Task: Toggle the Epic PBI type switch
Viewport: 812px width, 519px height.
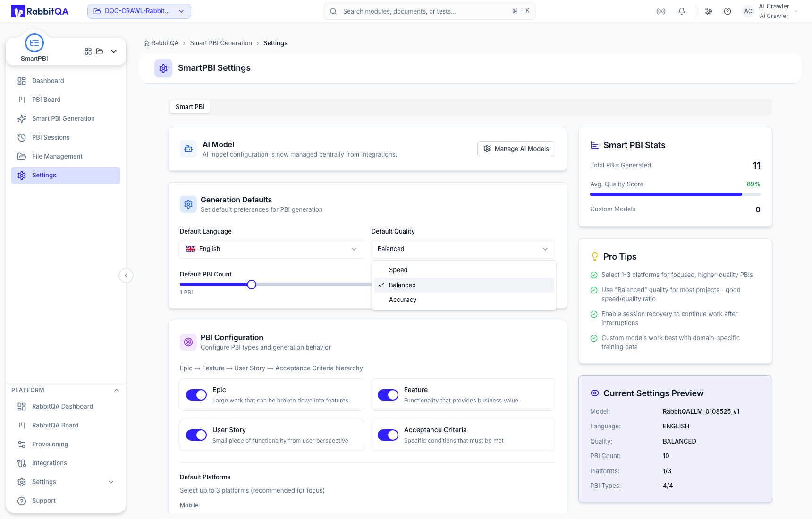Action: (196, 395)
